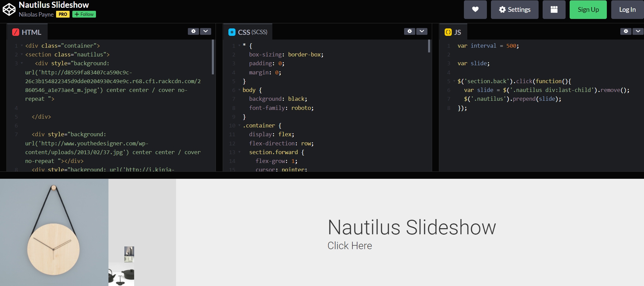Select the HTML editor tab
The width and height of the screenshot is (644, 286).
pos(27,32)
